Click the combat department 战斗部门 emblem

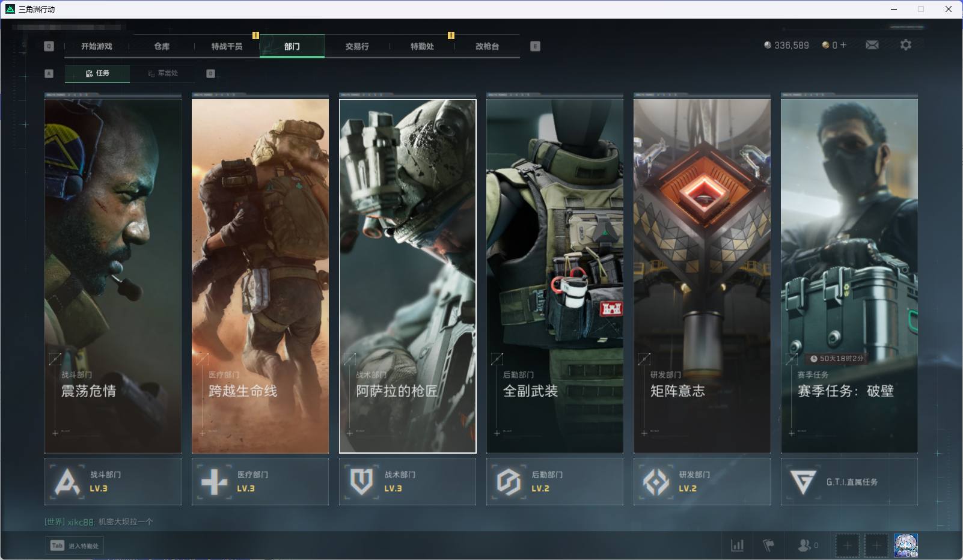pyautogui.click(x=67, y=482)
